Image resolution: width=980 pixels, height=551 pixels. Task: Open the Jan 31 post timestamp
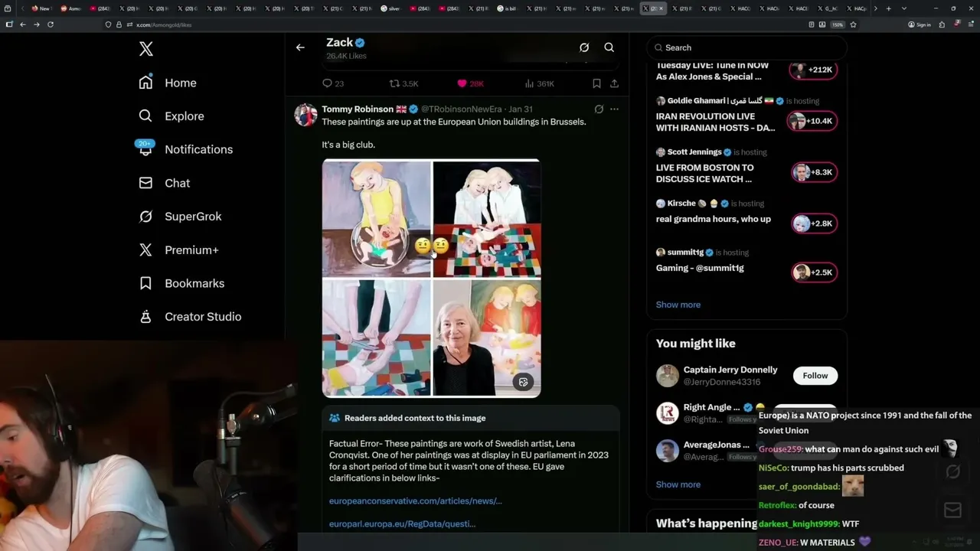click(x=521, y=109)
